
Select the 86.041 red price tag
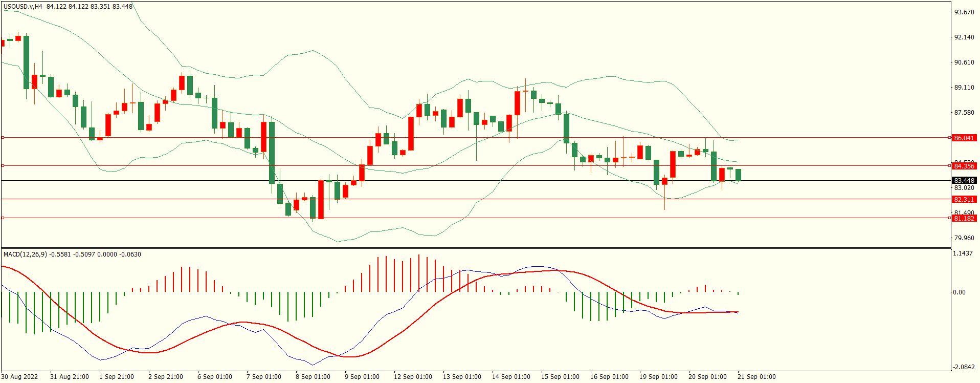click(x=965, y=138)
